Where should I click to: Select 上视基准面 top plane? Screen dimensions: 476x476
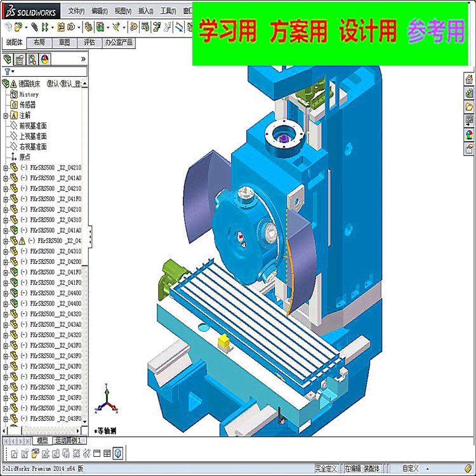click(x=33, y=136)
